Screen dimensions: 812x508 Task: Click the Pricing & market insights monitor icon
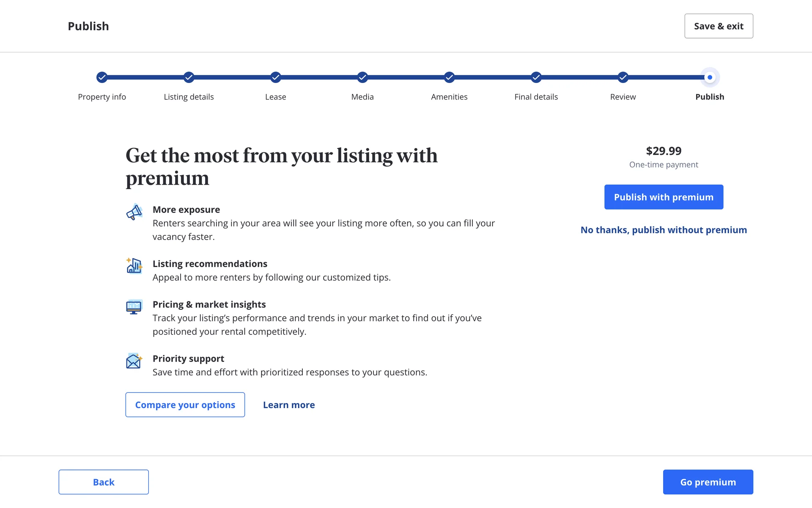click(x=134, y=306)
